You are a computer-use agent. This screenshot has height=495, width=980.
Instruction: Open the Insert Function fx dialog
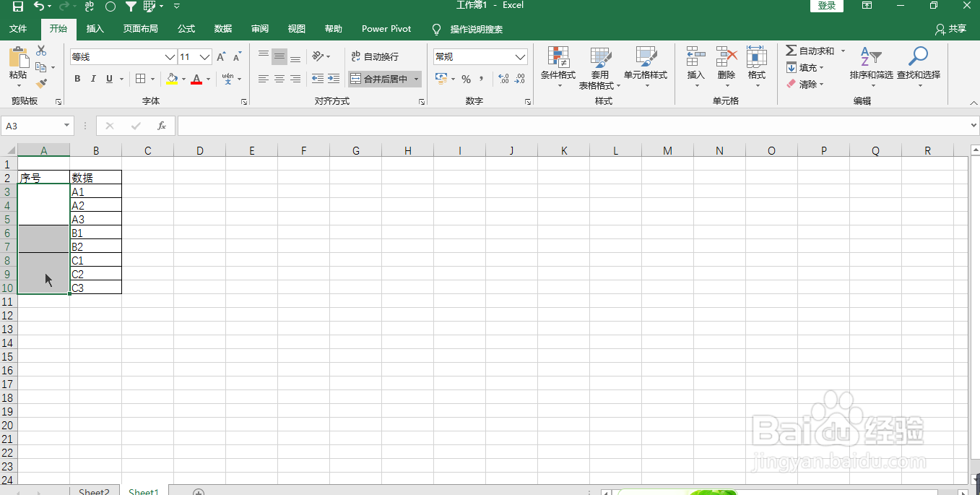(x=162, y=126)
